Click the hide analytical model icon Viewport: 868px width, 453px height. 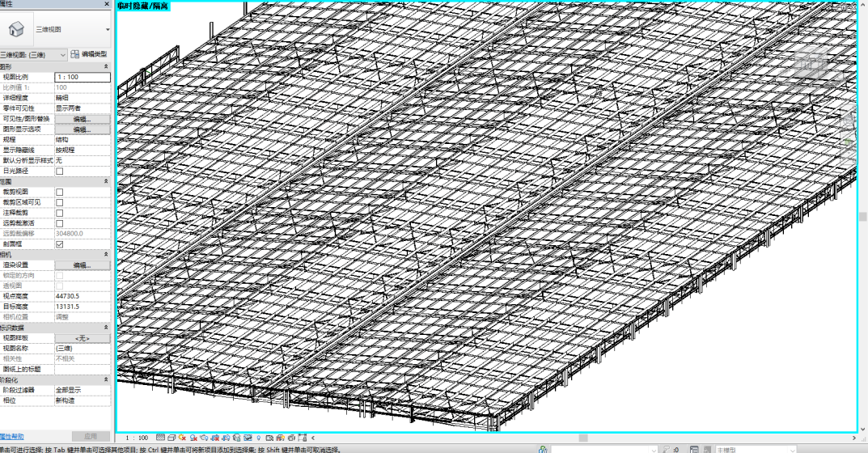click(x=280, y=438)
